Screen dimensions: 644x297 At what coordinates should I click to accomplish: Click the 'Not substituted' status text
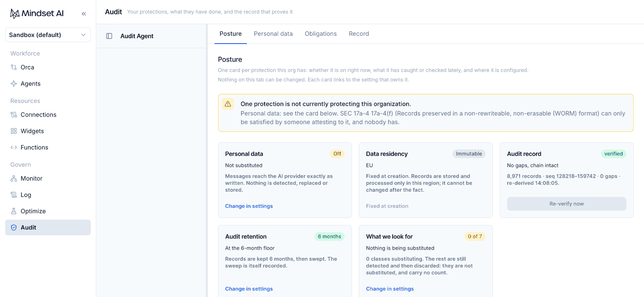(244, 165)
